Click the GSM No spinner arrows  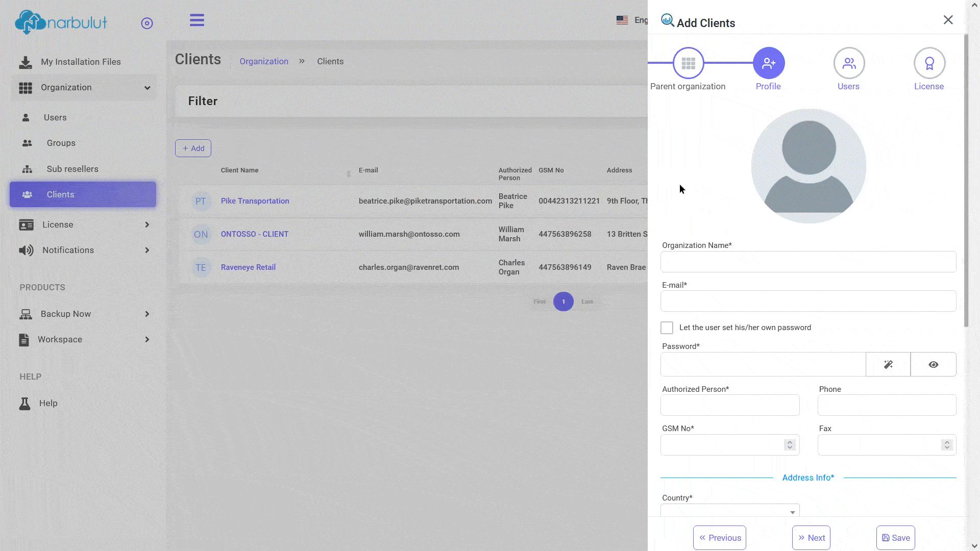click(x=790, y=445)
